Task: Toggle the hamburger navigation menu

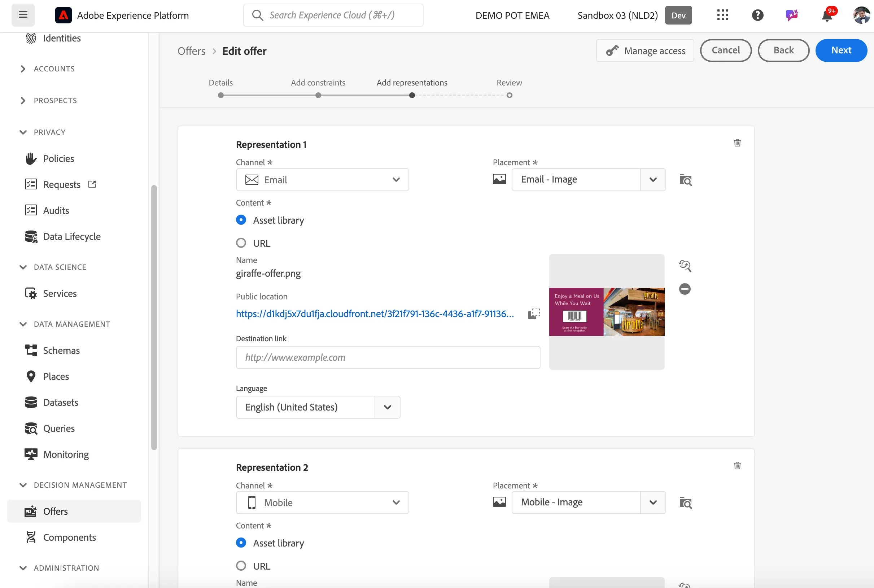Action: 23,15
